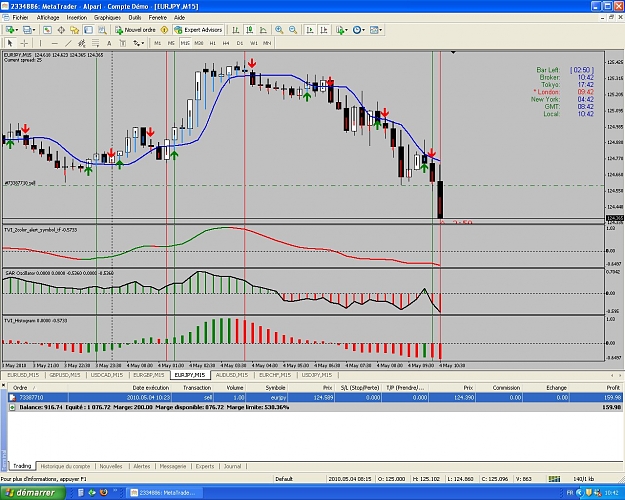The image size is (625, 500).
Task: Open the Periods clock dropdown
Action: pyautogui.click(x=358, y=30)
